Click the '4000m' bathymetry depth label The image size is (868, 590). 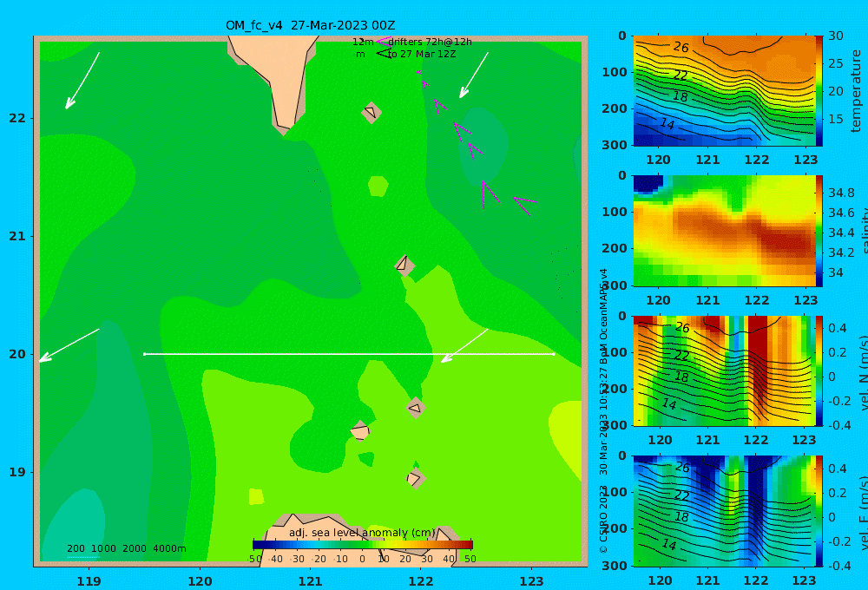pos(169,548)
